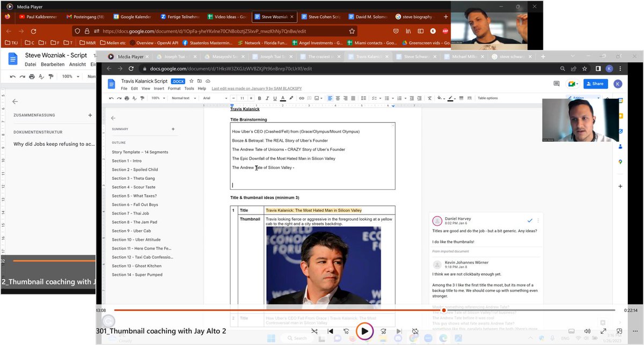
Task: Activate paint format tool in Docs toolbar
Action: point(142,98)
